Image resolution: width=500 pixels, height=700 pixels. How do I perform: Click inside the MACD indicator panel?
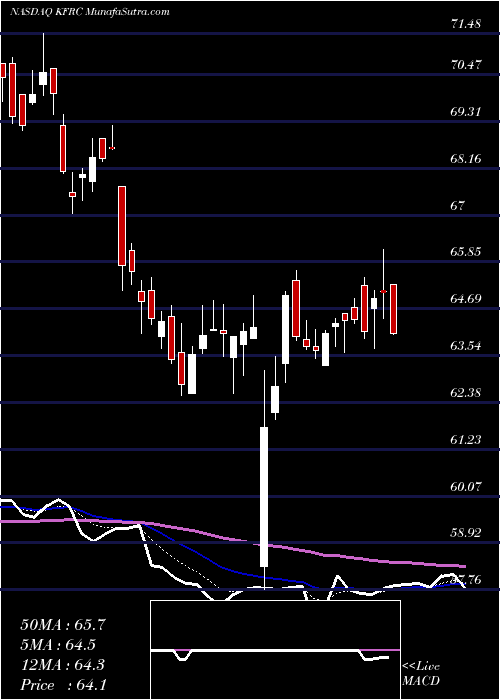tap(275, 650)
